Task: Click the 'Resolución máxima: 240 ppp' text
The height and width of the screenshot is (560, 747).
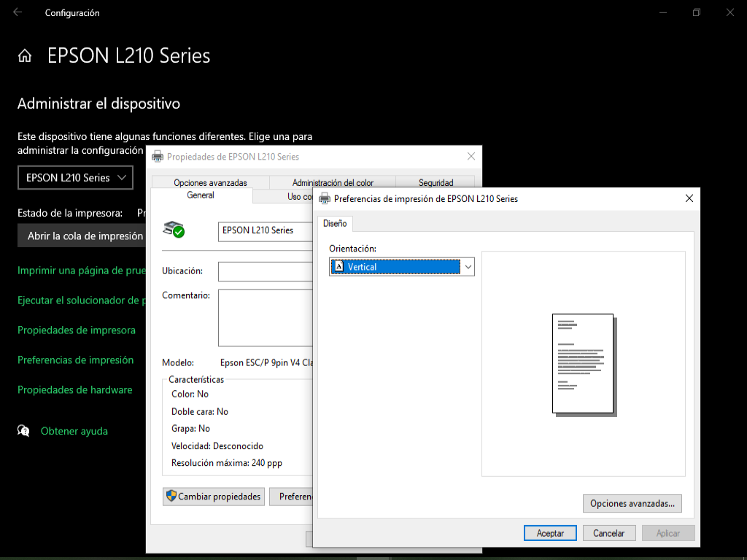Action: [227, 463]
